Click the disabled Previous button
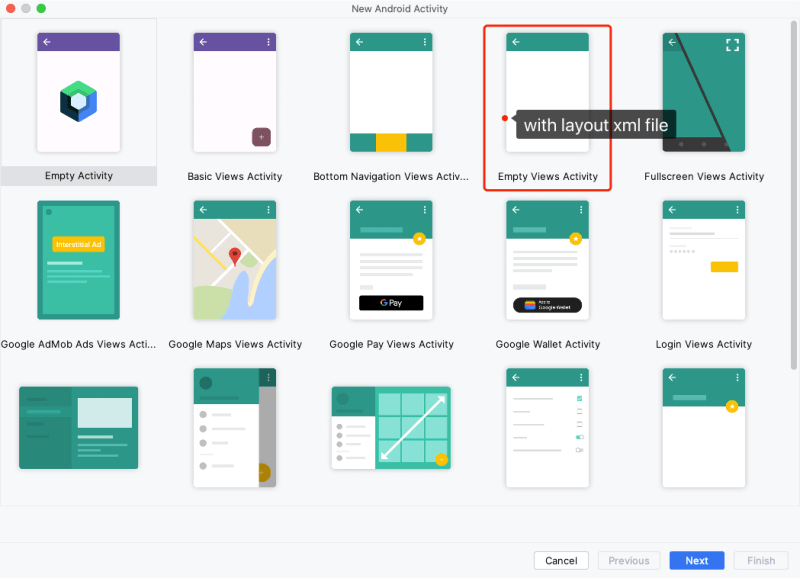This screenshot has width=800, height=578. click(x=629, y=560)
